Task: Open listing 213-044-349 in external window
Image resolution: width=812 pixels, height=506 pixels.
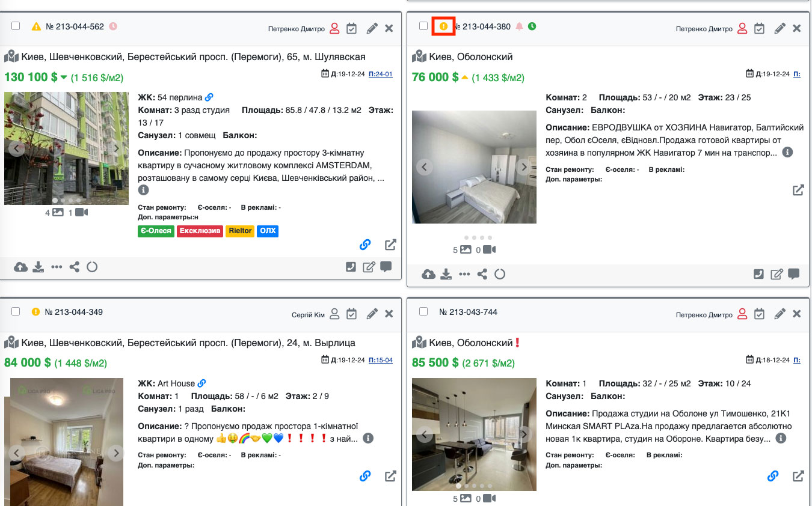Action: (x=390, y=476)
